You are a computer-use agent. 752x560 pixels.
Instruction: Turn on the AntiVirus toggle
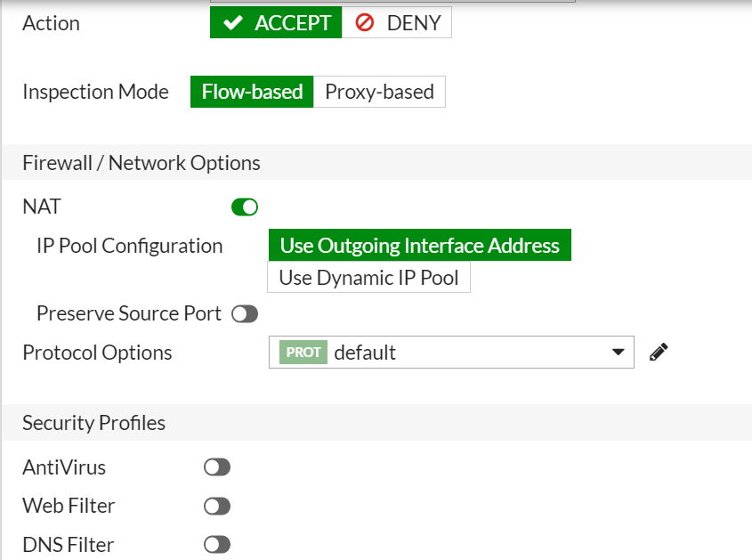click(217, 467)
